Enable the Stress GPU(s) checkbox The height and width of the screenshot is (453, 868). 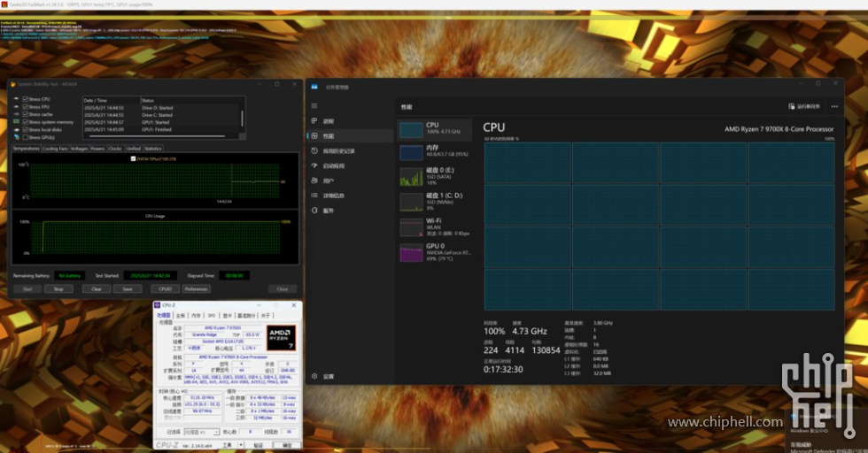coord(26,137)
